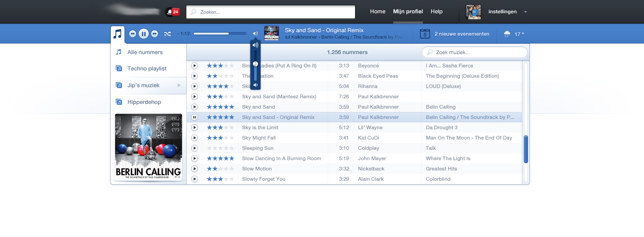Screen dimensions: 644x237
Task: Open the notifications bell with 24 badge
Action: 173,12
